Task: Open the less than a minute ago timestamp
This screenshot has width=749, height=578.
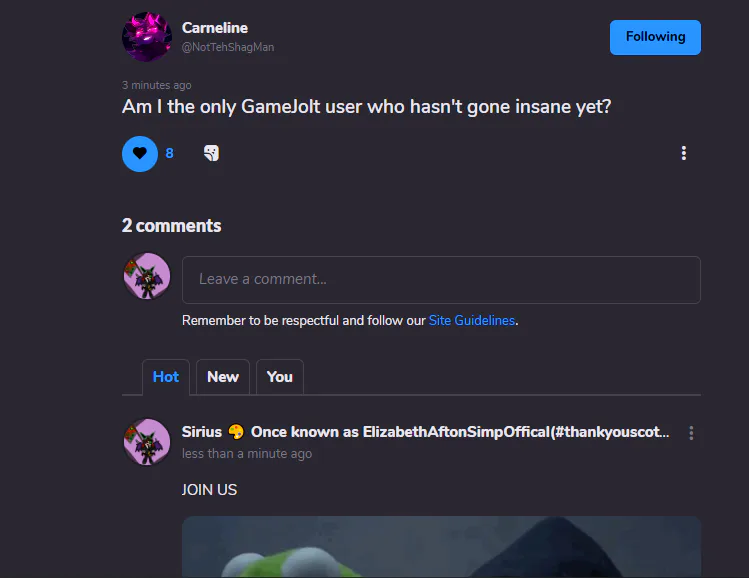Action: 246,453
